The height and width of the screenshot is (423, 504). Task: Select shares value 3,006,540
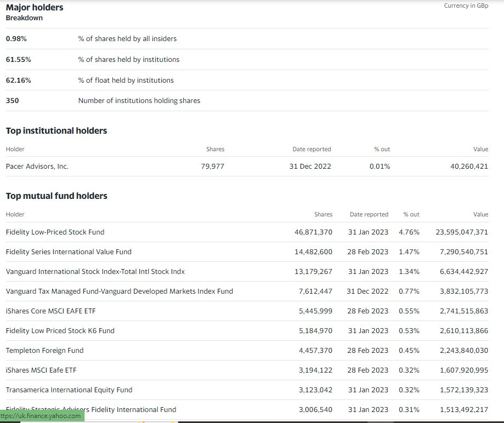pos(315,410)
